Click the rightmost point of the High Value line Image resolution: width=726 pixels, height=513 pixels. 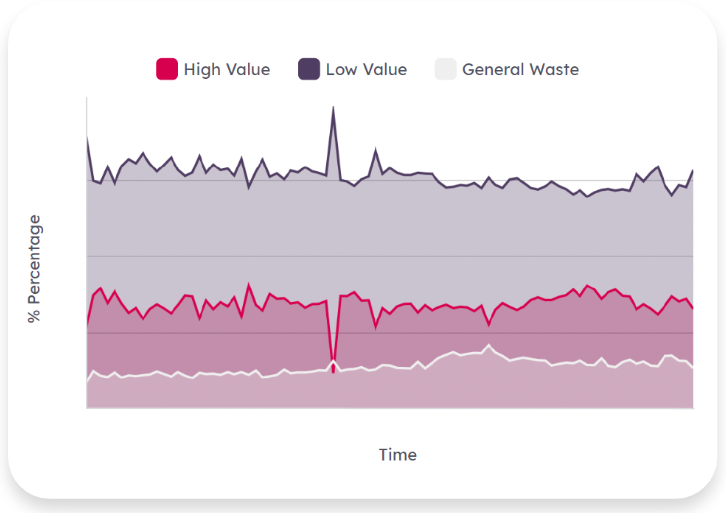pyautogui.click(x=692, y=309)
